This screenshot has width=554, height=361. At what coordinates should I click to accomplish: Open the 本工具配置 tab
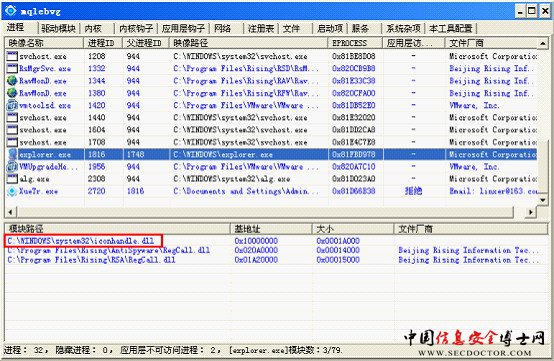451,28
